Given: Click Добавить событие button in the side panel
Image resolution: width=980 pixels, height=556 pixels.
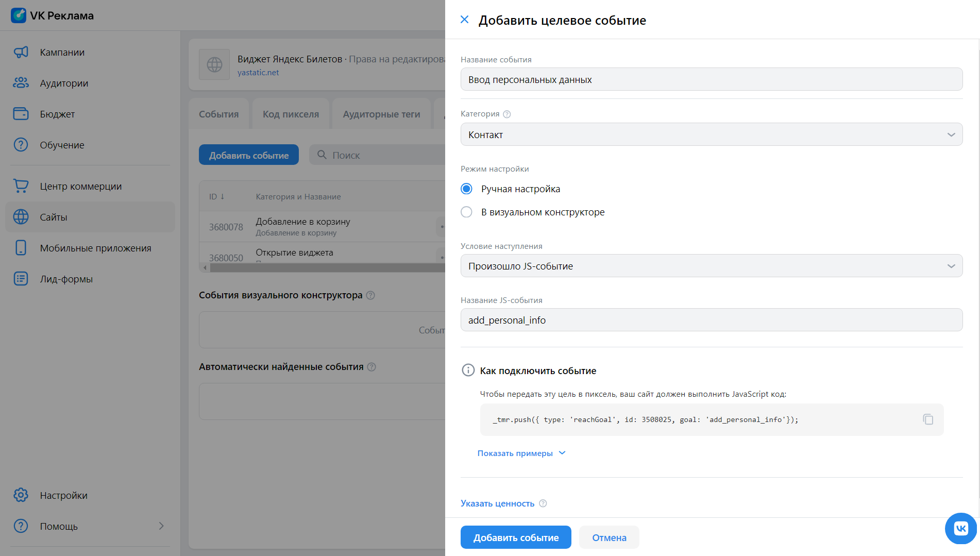Looking at the screenshot, I should [x=515, y=537].
